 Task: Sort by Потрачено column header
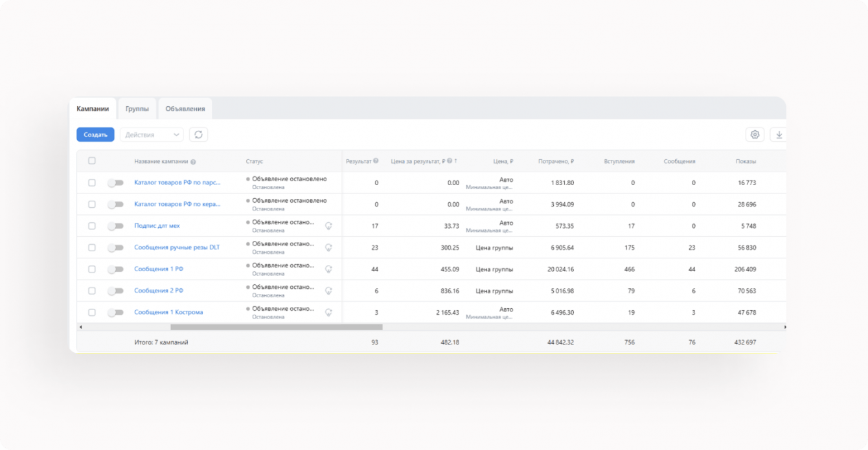556,161
